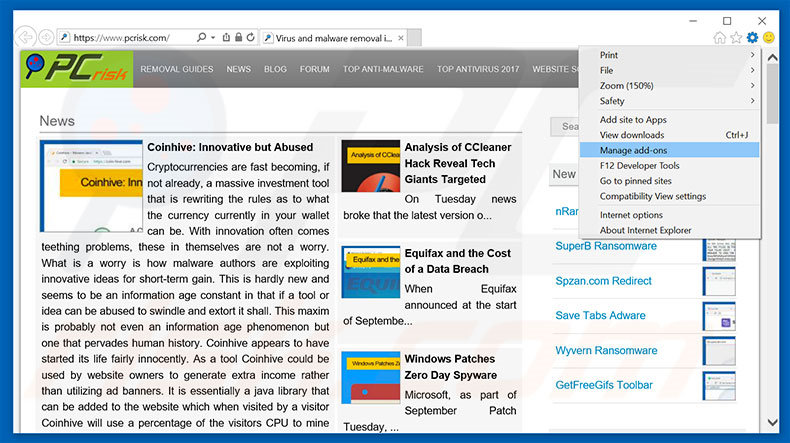790x443 pixels.
Task: Choose Manage add-ons from menu
Action: tap(669, 150)
